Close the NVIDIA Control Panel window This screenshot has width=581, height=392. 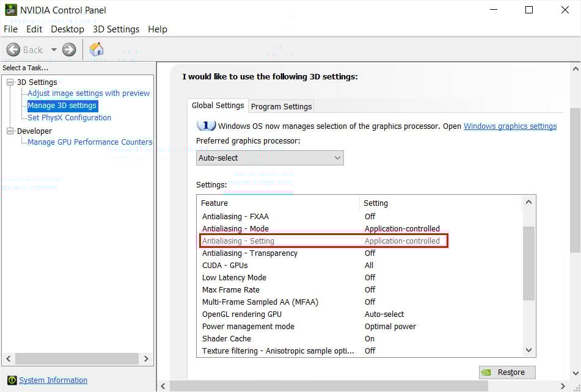pyautogui.click(x=565, y=10)
